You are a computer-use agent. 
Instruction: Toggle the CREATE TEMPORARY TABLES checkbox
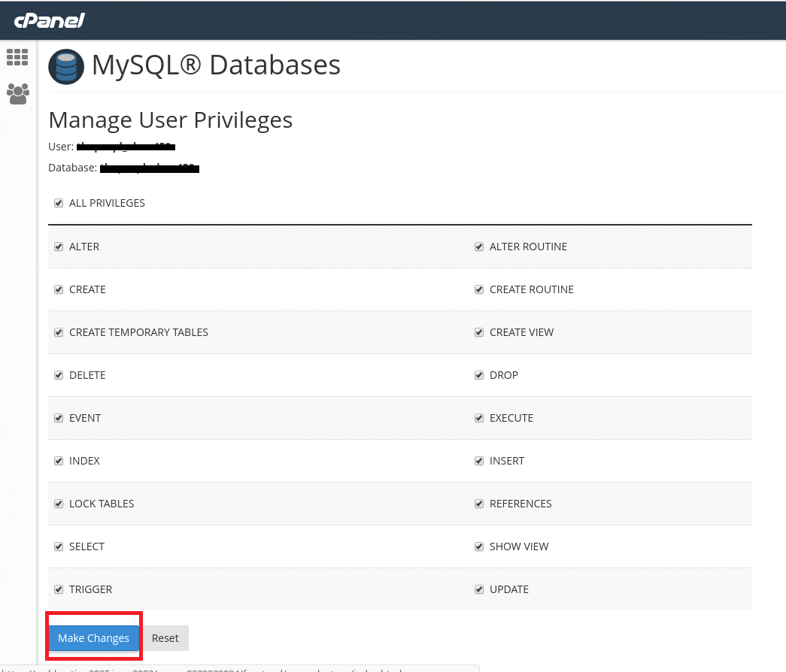click(59, 332)
